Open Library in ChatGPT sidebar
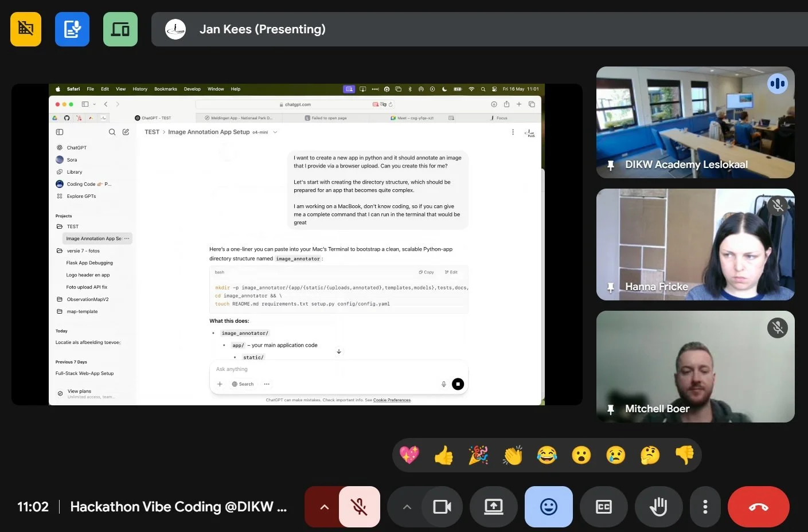 74,172
